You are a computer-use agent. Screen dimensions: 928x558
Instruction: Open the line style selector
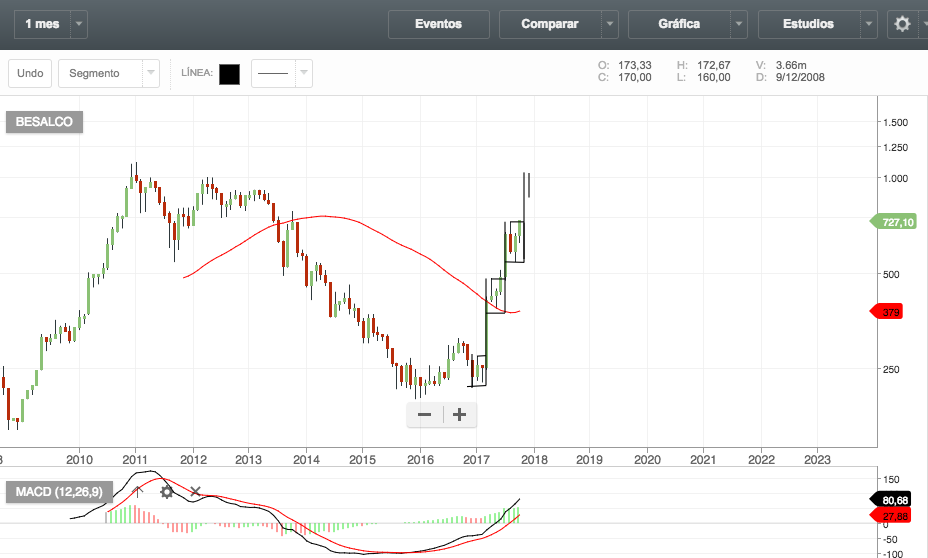(x=273, y=73)
